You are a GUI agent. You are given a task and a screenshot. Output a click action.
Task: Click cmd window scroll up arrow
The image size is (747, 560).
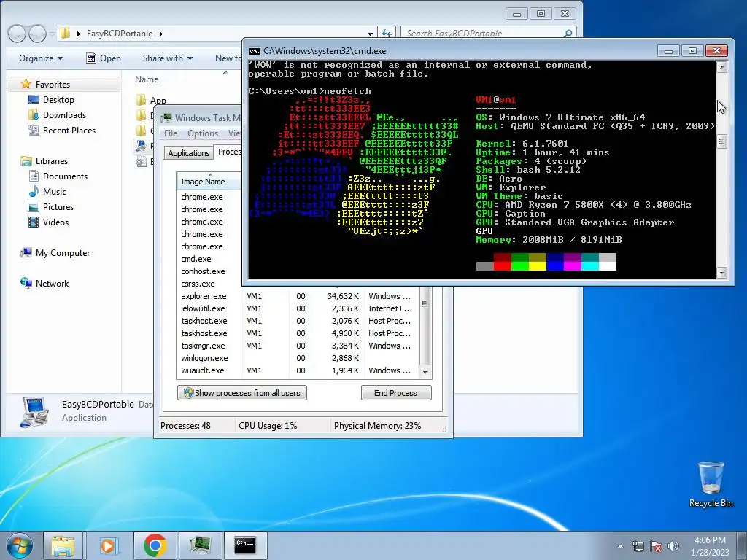point(721,67)
